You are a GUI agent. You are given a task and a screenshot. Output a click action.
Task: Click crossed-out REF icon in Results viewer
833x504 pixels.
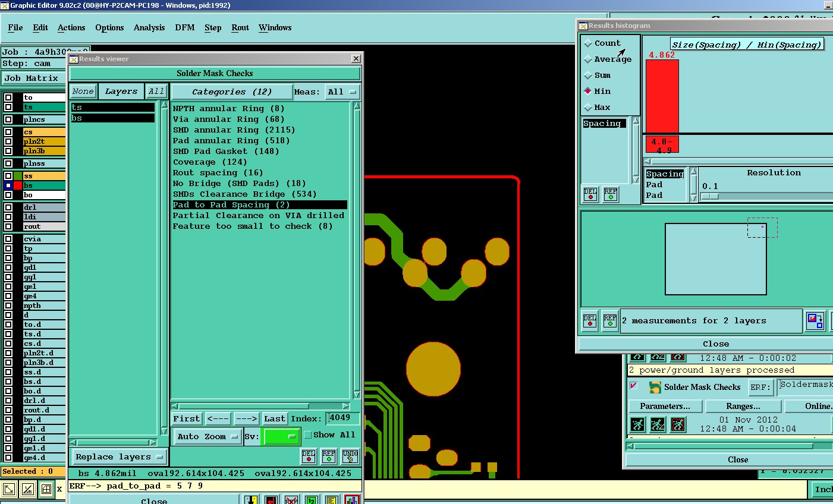coord(291,500)
